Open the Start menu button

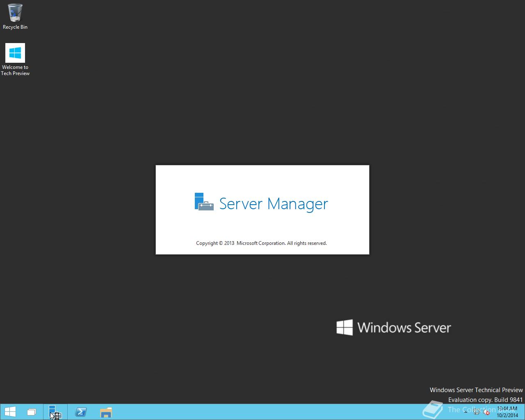click(10, 412)
